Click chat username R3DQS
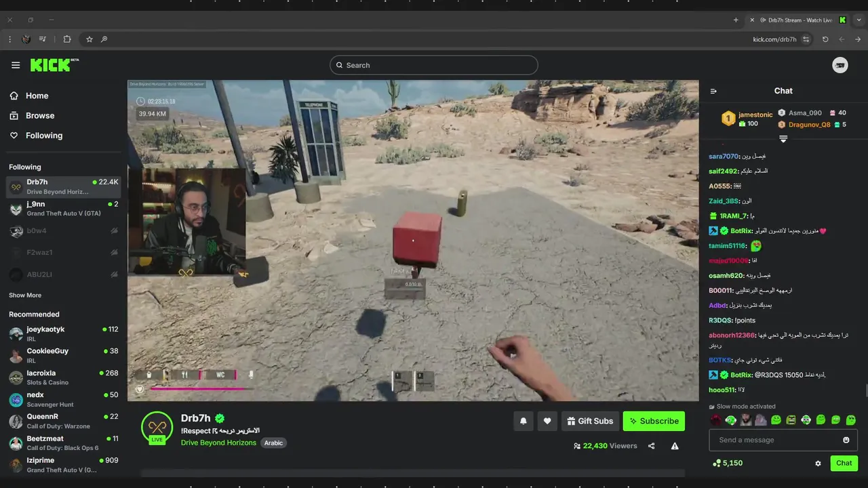Image resolution: width=868 pixels, height=488 pixels. click(x=720, y=321)
